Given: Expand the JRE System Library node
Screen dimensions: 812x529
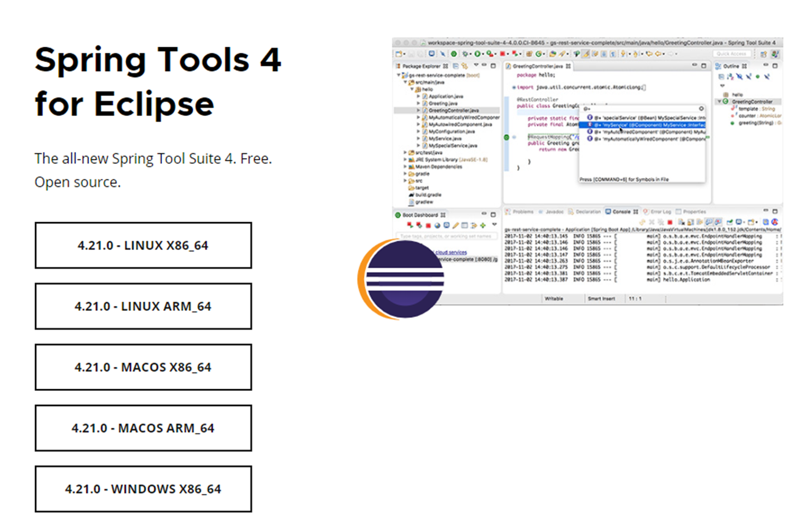Looking at the screenshot, I should tap(406, 159).
